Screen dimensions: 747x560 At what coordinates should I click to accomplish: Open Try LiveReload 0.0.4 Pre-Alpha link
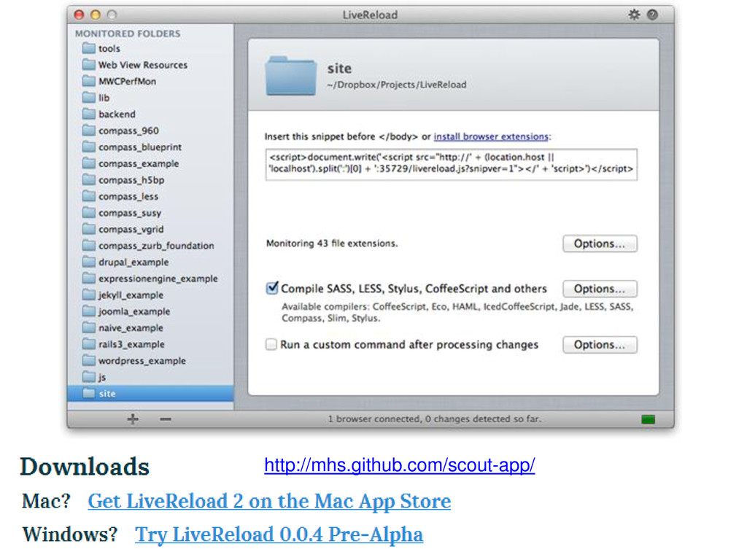pos(279,534)
